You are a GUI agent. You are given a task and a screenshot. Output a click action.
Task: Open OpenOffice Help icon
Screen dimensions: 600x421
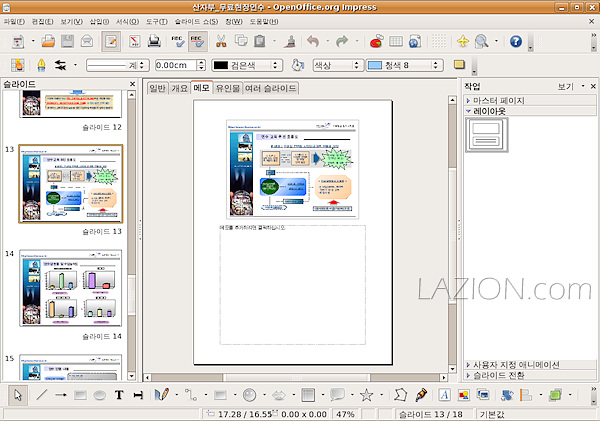[x=515, y=41]
